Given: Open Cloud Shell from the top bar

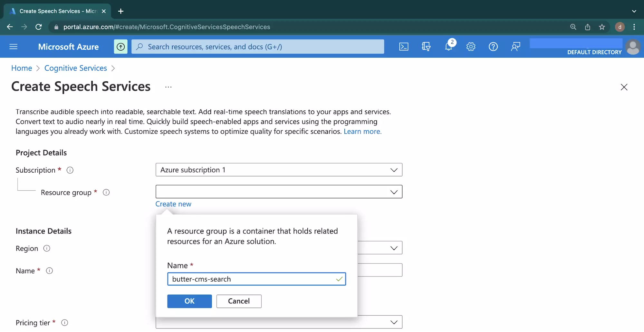Looking at the screenshot, I should 404,47.
